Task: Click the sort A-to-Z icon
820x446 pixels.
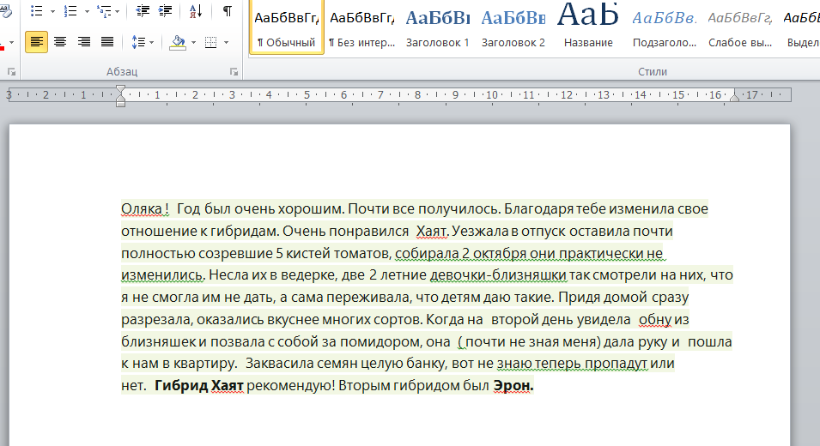Action: tap(195, 11)
